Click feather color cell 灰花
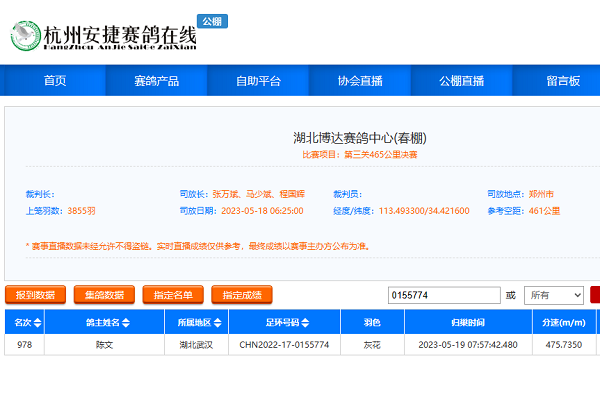Screen dimensions: 600x413 [x=372, y=345]
